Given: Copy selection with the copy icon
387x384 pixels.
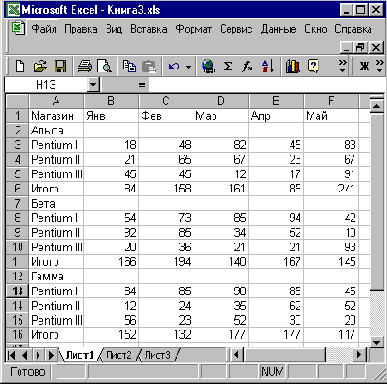Looking at the screenshot, I should 129,66.
